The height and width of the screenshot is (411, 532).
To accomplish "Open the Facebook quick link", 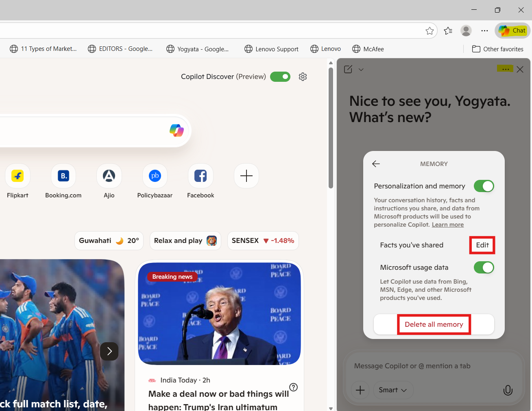I will pos(200,175).
